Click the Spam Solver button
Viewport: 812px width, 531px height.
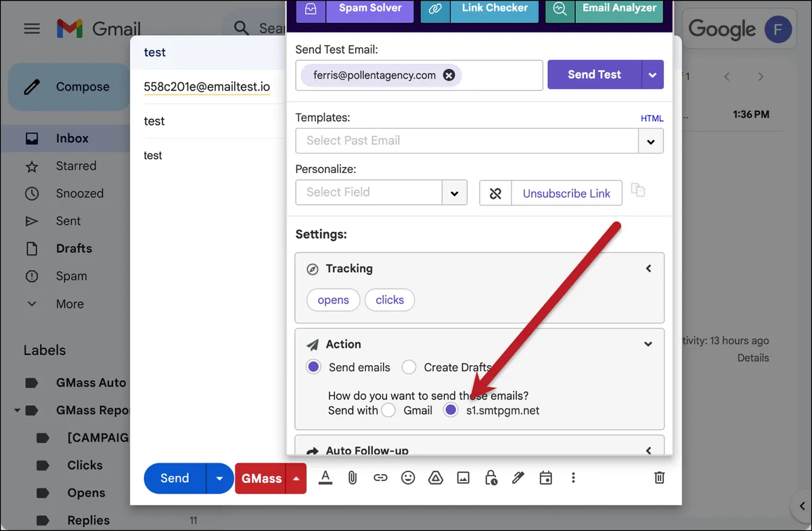tap(369, 9)
